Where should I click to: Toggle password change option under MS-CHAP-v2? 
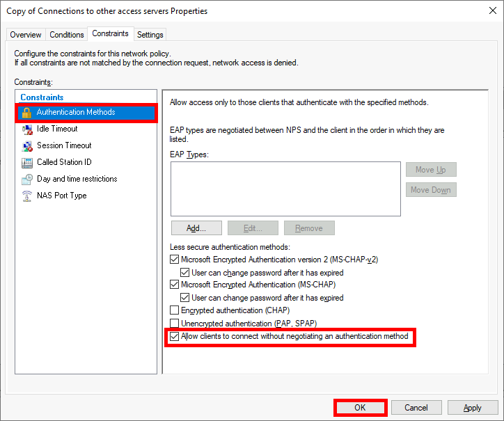point(184,273)
